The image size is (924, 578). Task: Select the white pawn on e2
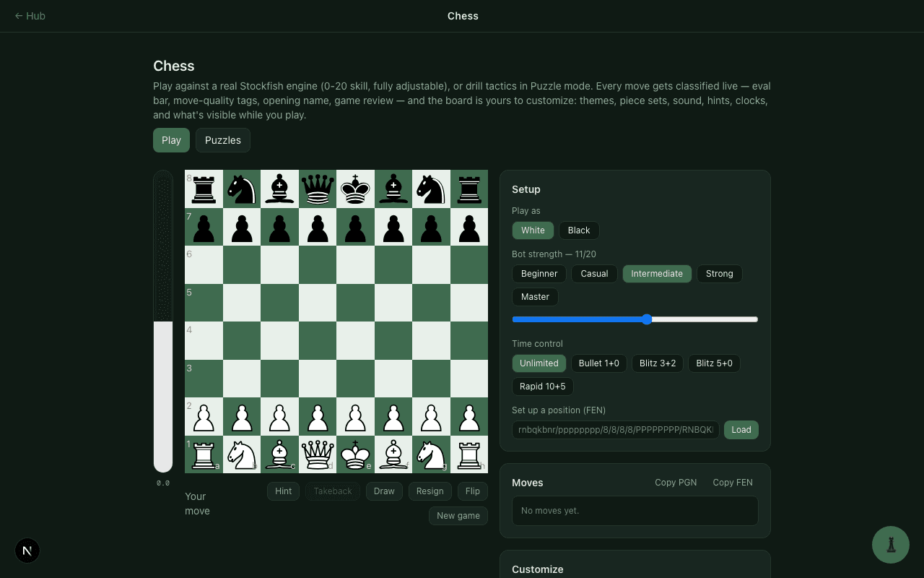[x=355, y=416]
